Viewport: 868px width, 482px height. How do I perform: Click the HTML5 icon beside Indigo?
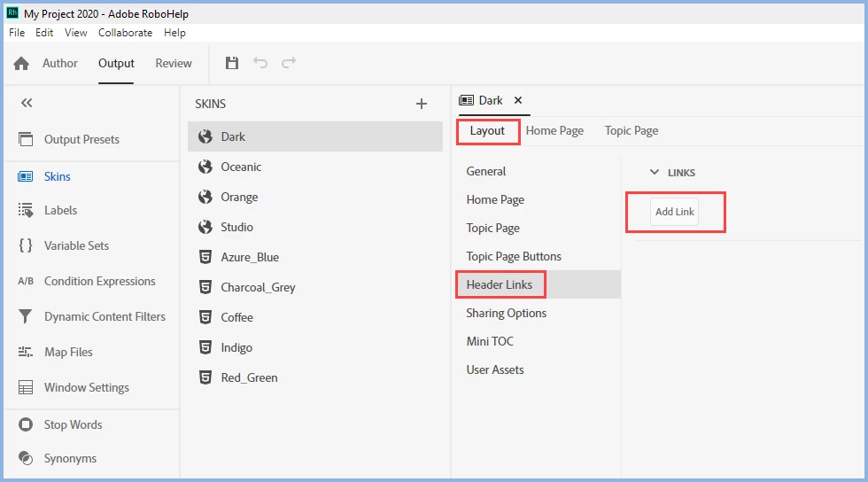pos(205,347)
